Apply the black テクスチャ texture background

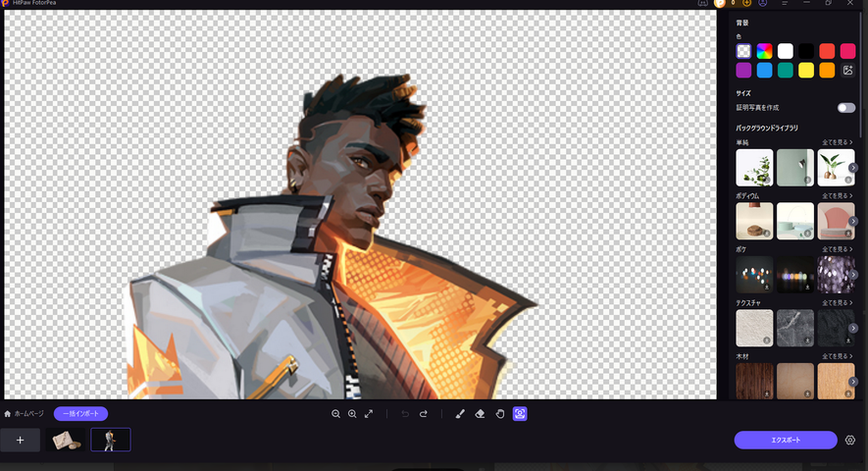coord(836,328)
